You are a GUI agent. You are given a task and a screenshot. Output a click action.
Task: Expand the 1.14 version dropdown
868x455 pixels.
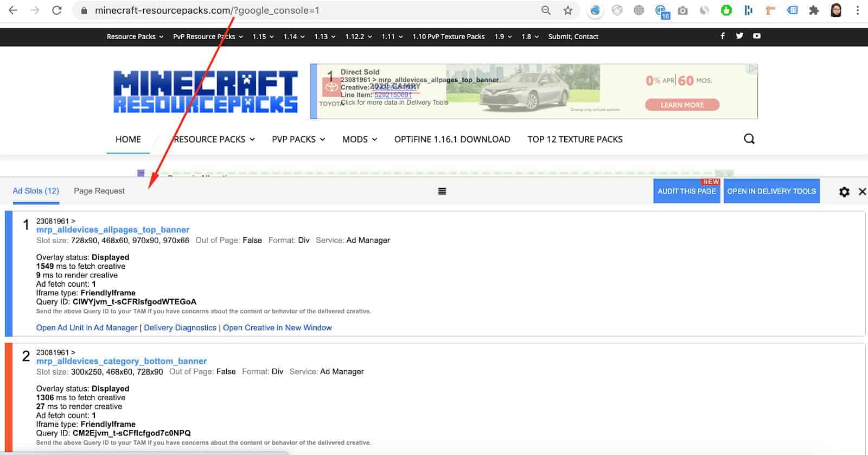(294, 36)
